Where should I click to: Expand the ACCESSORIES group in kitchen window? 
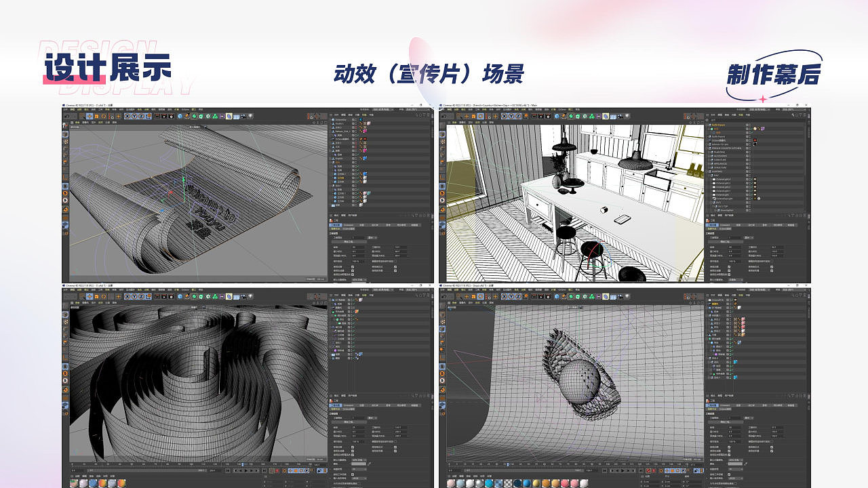click(x=709, y=156)
